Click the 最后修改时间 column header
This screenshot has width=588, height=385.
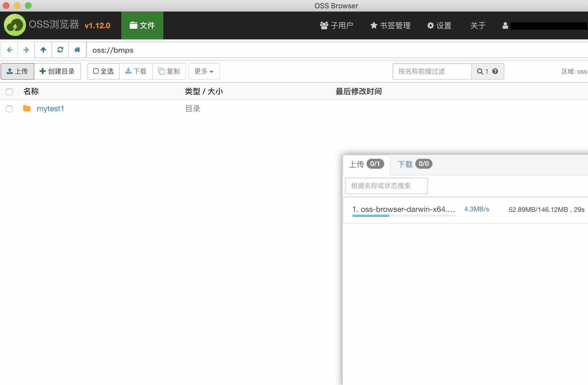click(x=359, y=92)
